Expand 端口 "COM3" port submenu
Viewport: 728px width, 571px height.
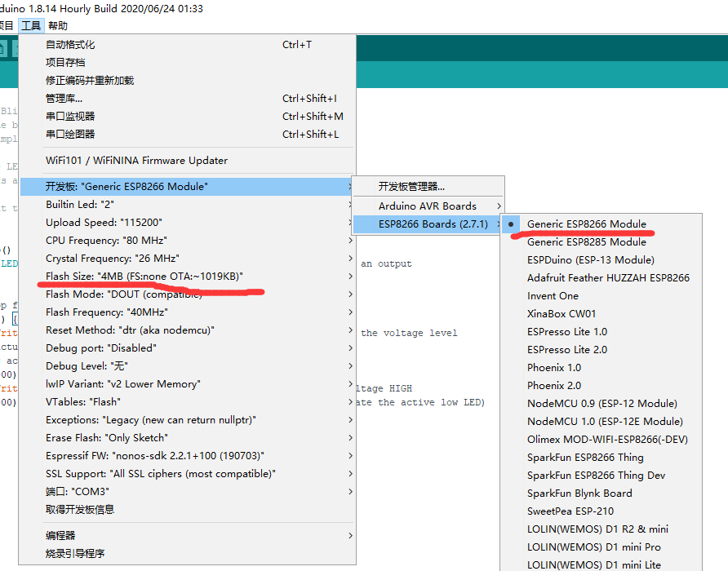click(188, 492)
